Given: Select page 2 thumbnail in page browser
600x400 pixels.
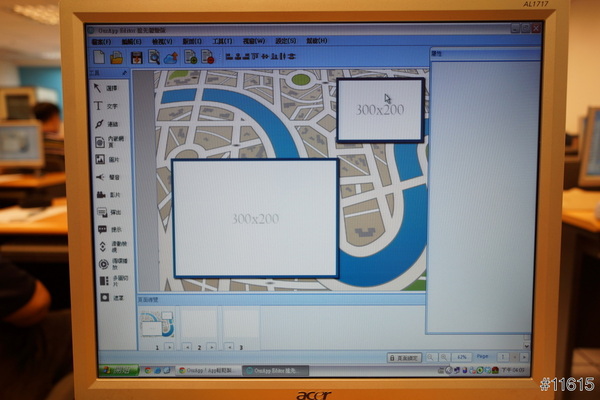Looking at the screenshot, I should (199, 324).
